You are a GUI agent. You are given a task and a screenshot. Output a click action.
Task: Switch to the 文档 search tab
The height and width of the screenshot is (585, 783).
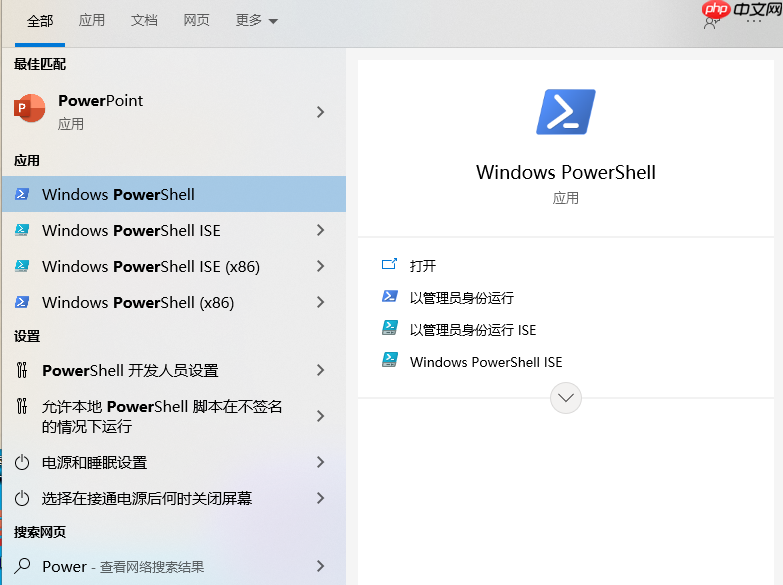pyautogui.click(x=144, y=20)
